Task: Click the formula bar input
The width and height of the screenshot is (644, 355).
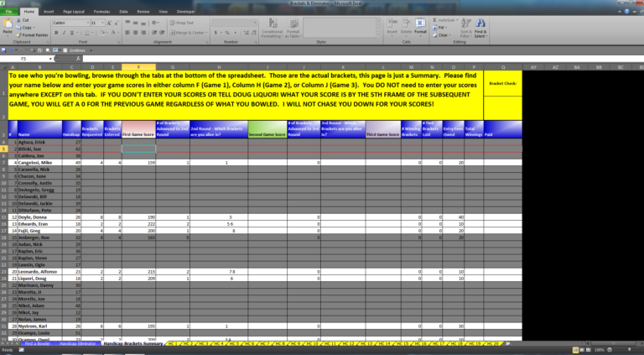Action: click(363, 59)
